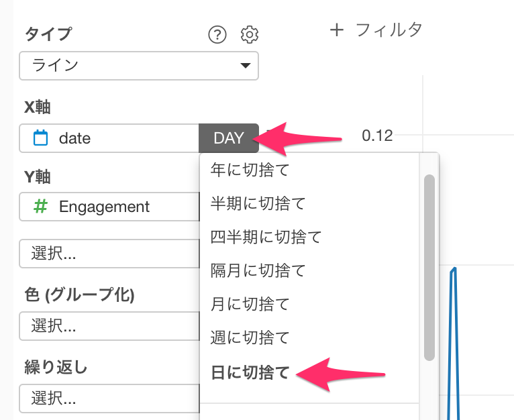The width and height of the screenshot is (514, 420).
Task: Click the calendar icon beside date
Action: click(41, 138)
